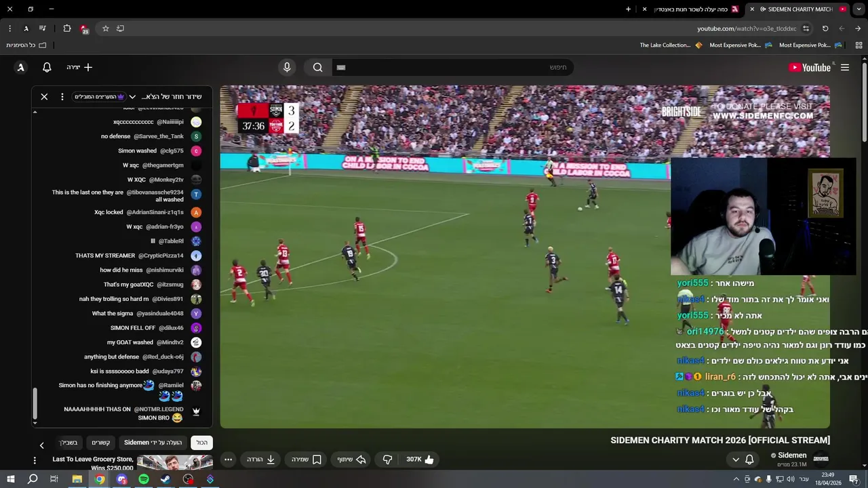Image resolution: width=868 pixels, height=488 pixels.
Task: Reload the page
Action: [825, 28]
